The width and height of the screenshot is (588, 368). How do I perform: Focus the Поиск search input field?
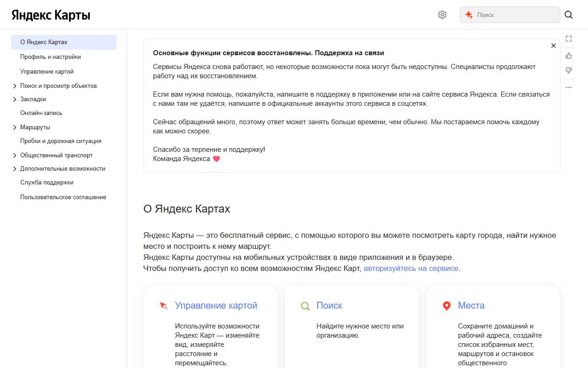pos(510,15)
